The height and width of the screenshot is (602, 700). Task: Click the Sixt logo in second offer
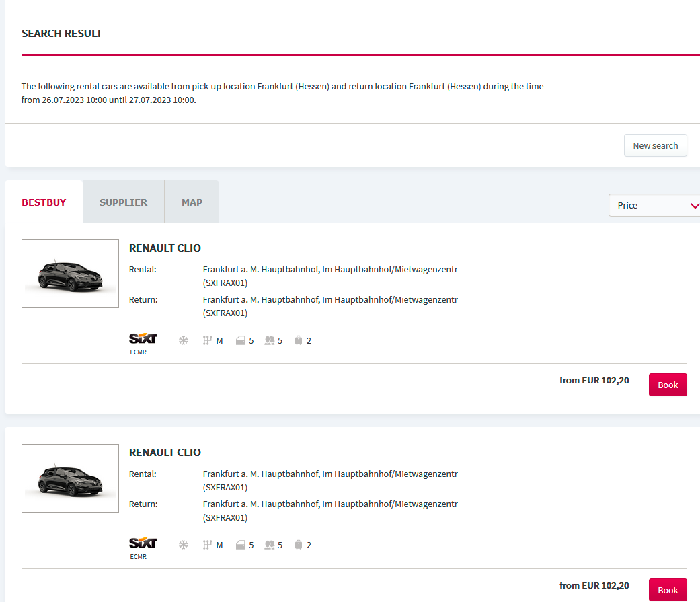tap(143, 543)
